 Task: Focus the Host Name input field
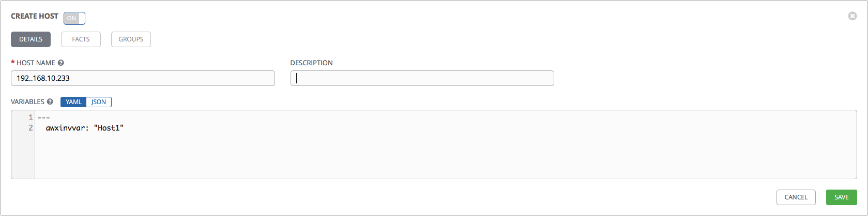pos(143,78)
